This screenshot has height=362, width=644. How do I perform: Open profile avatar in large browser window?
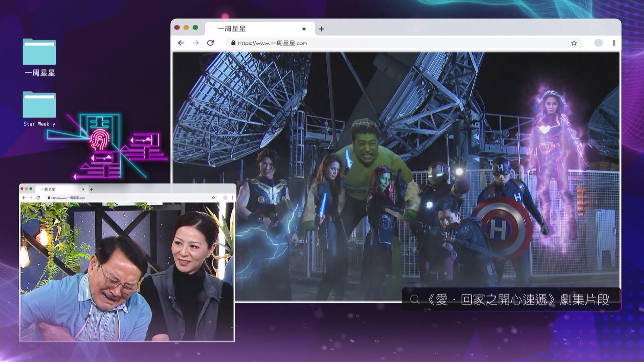coord(598,43)
